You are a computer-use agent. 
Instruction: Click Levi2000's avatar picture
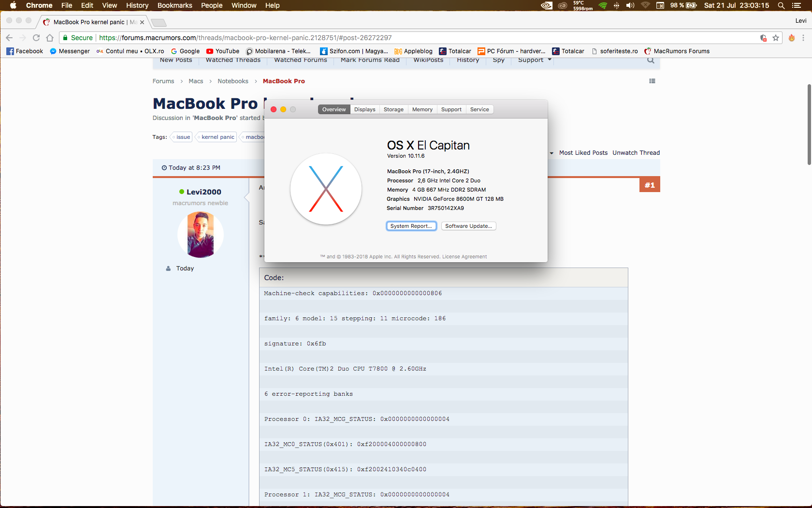[x=201, y=235]
